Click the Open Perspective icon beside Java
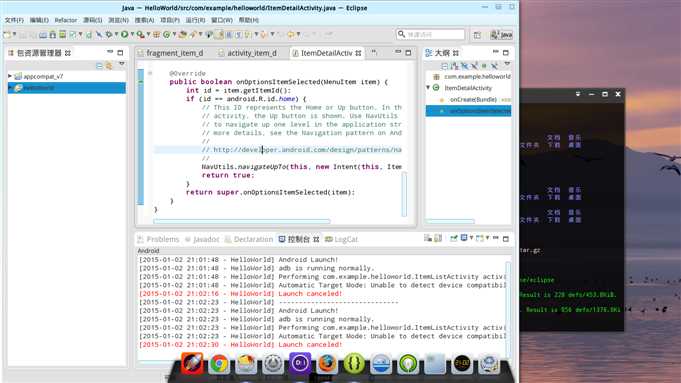The height and width of the screenshot is (383, 681). 477,35
